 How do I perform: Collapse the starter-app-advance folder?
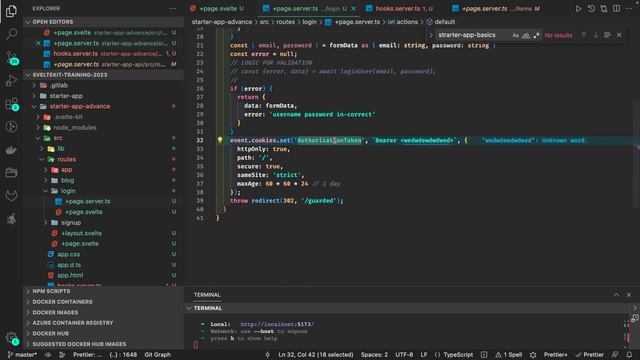click(x=80, y=107)
